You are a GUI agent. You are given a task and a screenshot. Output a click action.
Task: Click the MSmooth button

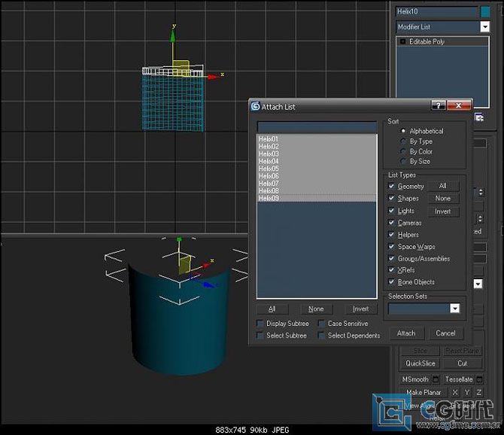415,379
